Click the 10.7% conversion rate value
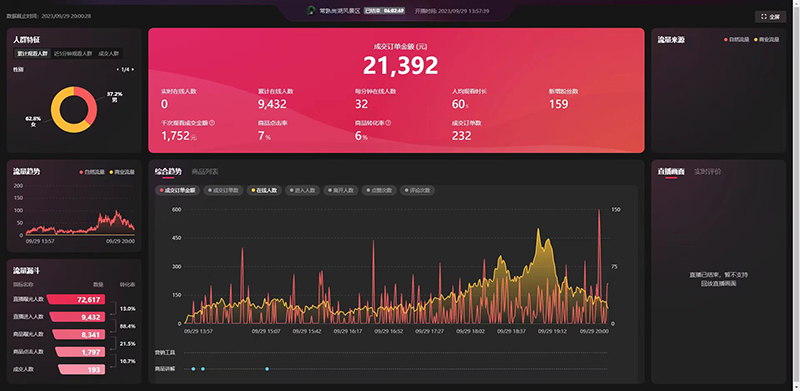The width and height of the screenshot is (800, 391). (128, 361)
